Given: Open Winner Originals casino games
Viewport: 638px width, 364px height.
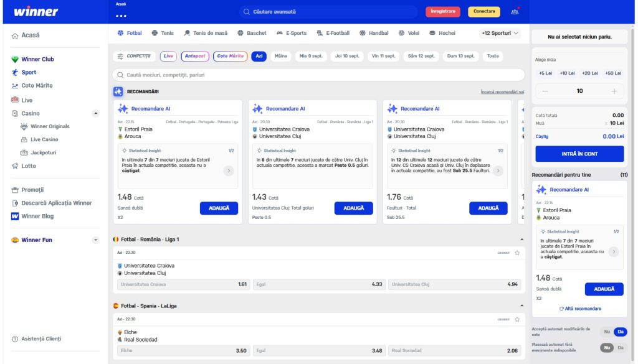Looking at the screenshot, I should tap(50, 126).
